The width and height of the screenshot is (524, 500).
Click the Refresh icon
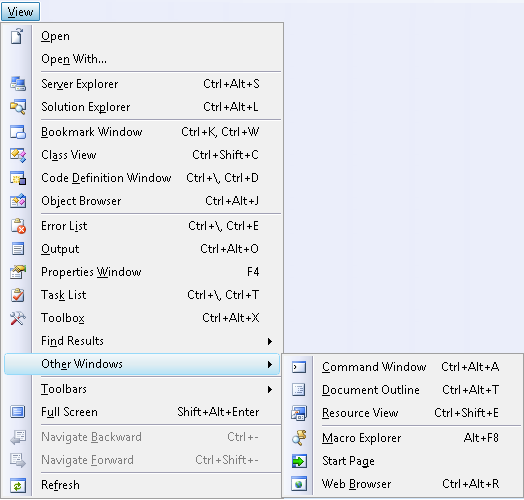(18, 485)
